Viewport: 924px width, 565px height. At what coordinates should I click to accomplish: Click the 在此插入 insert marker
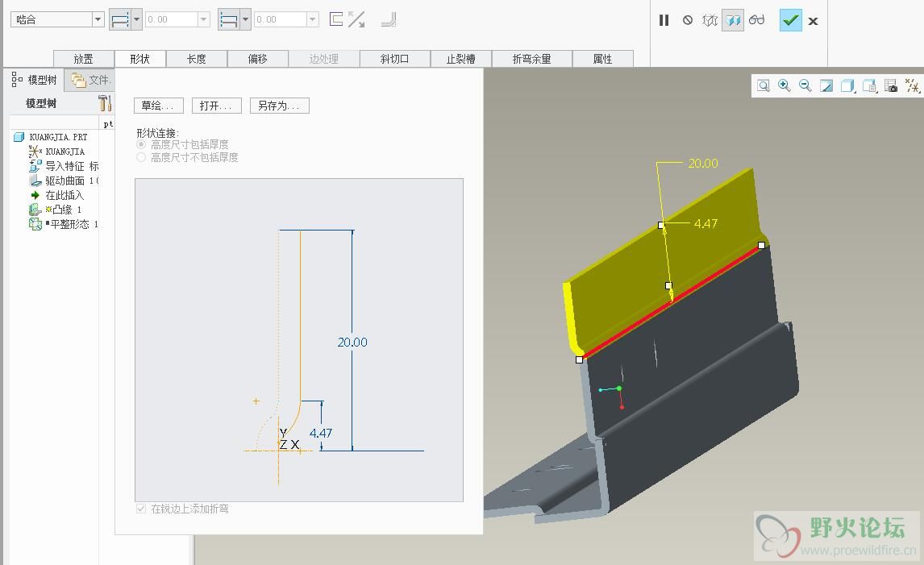pos(56,195)
